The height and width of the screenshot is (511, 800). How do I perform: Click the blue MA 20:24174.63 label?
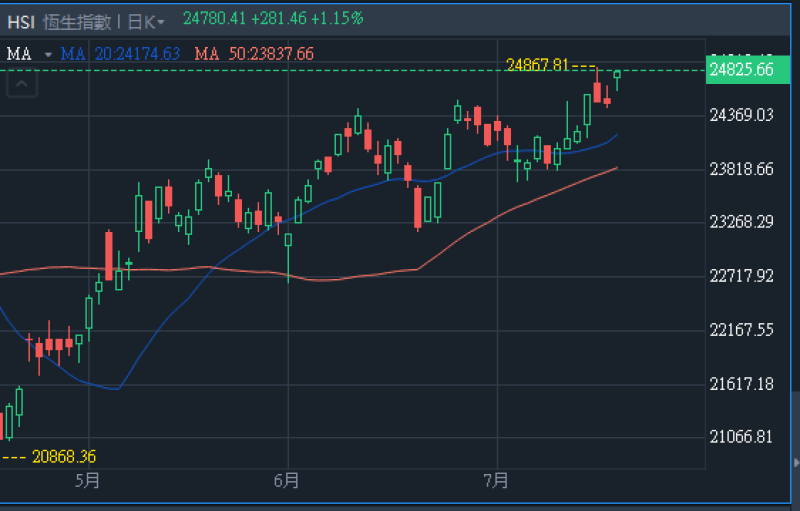[121, 54]
